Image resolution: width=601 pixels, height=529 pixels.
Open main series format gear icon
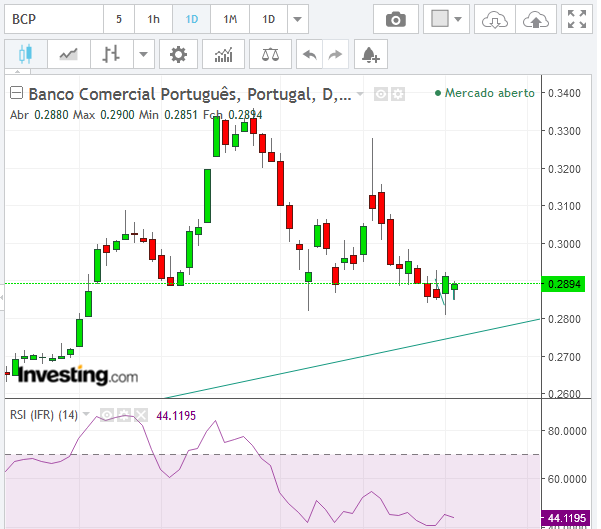(398, 94)
